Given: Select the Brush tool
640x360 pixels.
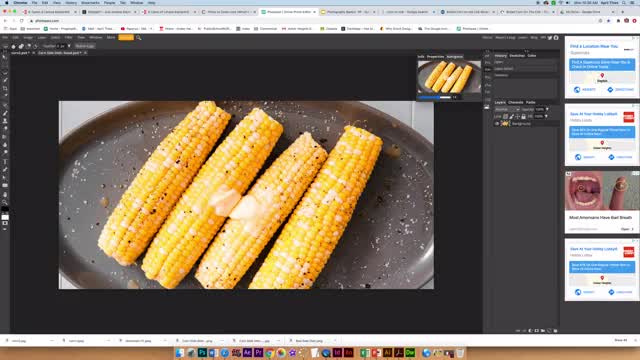Looking at the screenshot, I should [x=5, y=113].
